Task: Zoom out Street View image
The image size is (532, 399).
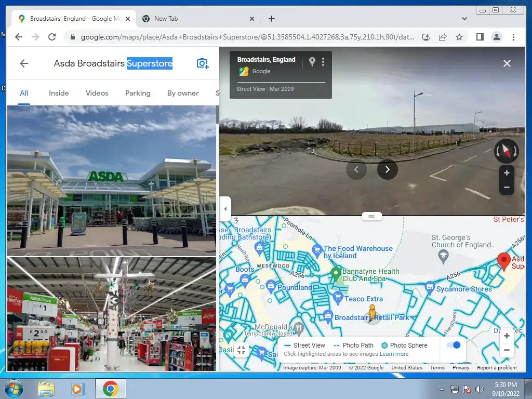Action: point(507,187)
